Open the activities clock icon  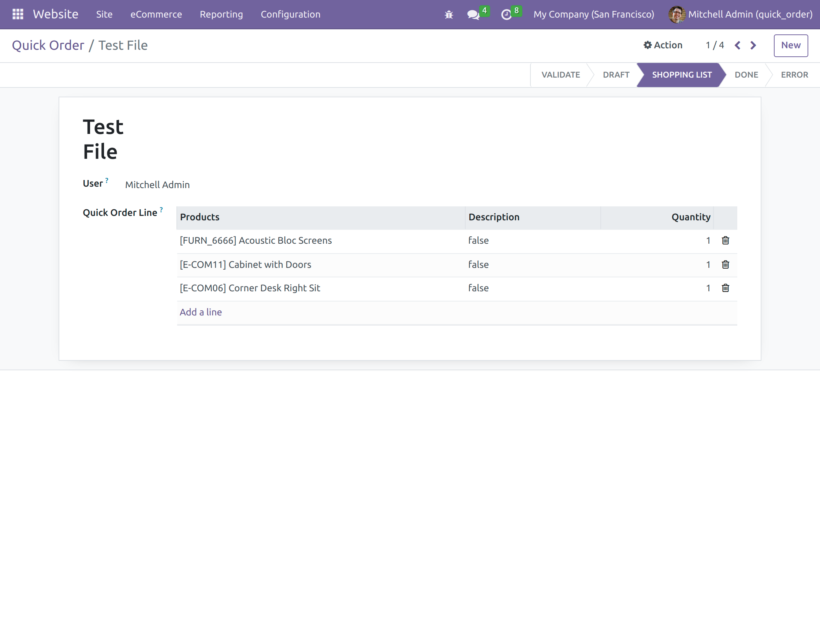(x=506, y=15)
